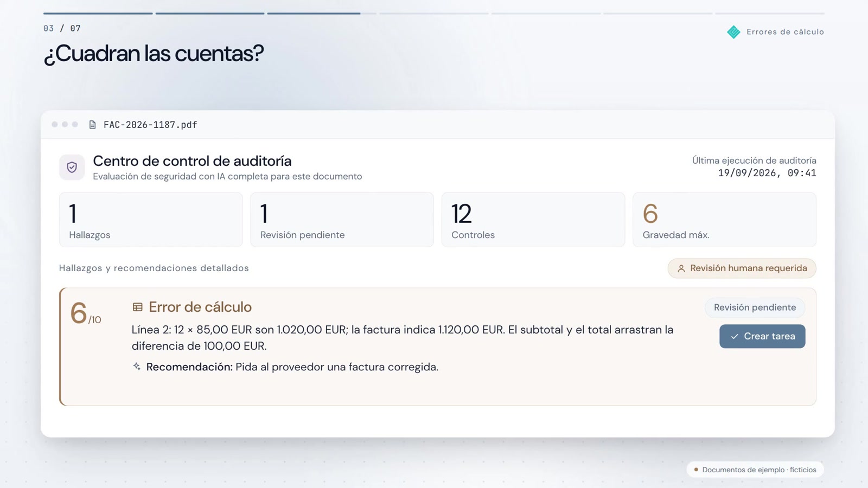Click the Línea 2 calculation description text

coord(403,338)
